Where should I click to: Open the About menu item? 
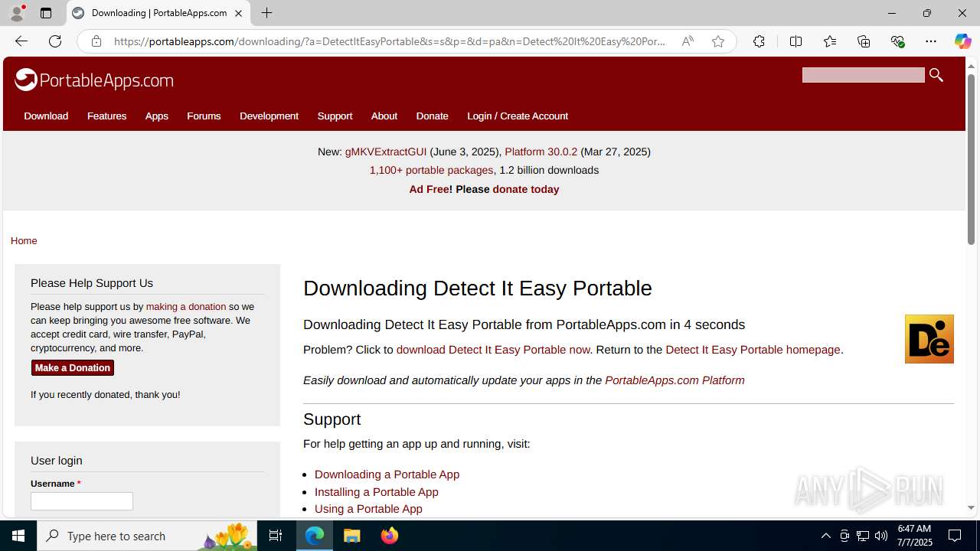click(384, 116)
